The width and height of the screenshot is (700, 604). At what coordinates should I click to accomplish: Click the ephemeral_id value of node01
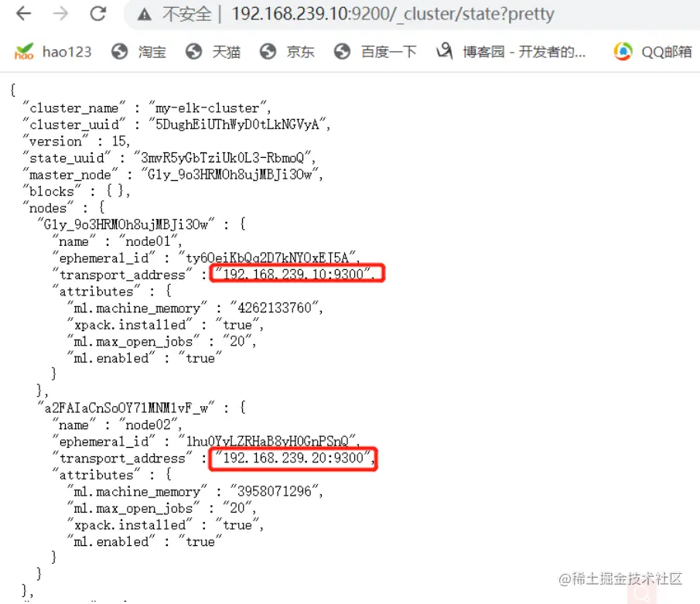[x=268, y=258]
